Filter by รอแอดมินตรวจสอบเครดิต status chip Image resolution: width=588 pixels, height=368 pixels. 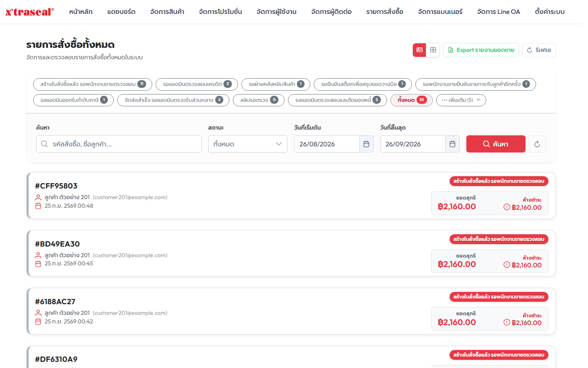(x=197, y=84)
